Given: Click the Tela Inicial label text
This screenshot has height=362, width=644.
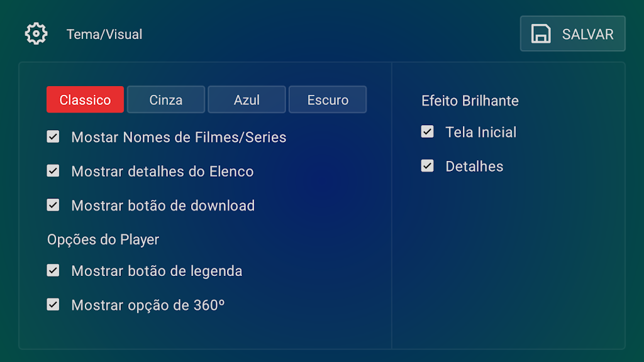Looking at the screenshot, I should coord(480,133).
